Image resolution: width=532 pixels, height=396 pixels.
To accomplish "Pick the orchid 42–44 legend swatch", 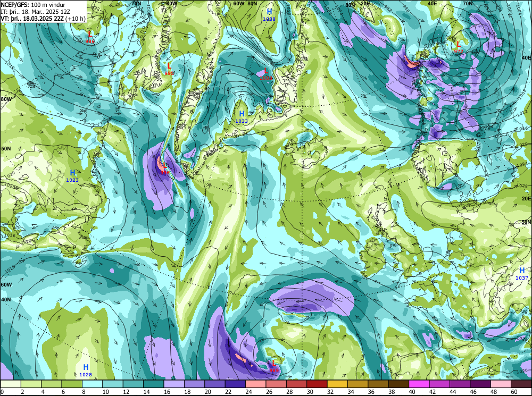I will coord(439,384).
